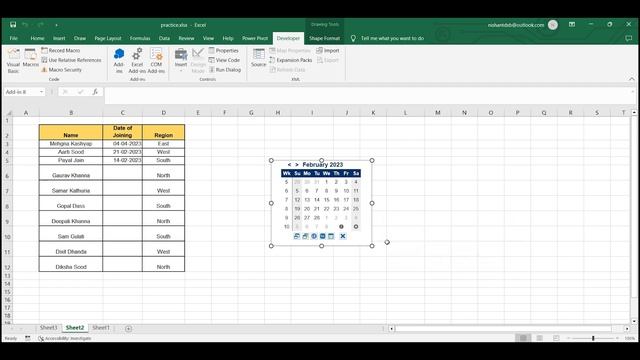Select February 21 in the calendar
640x360 pixels.
317,209
